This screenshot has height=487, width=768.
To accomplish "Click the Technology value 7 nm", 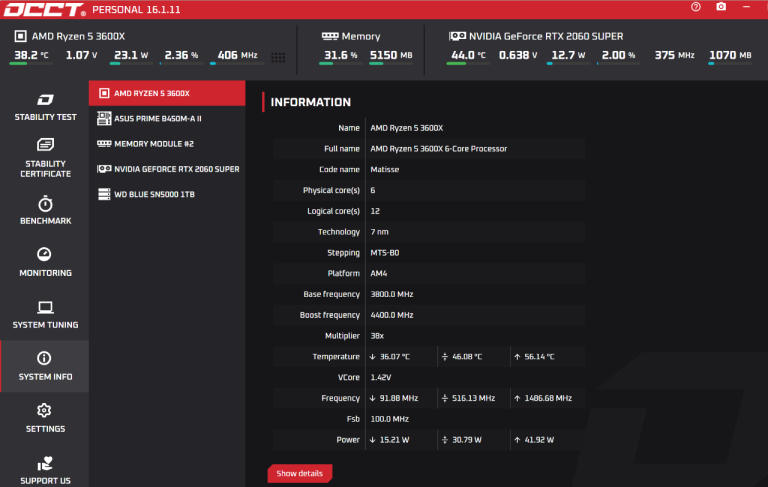I will point(379,232).
